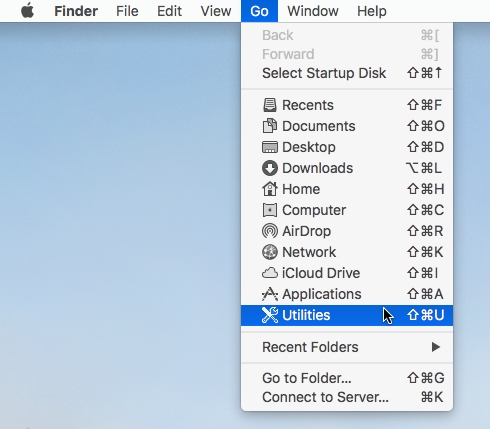Open the File menu
Screen dimensions: 490x429
[x=127, y=11]
